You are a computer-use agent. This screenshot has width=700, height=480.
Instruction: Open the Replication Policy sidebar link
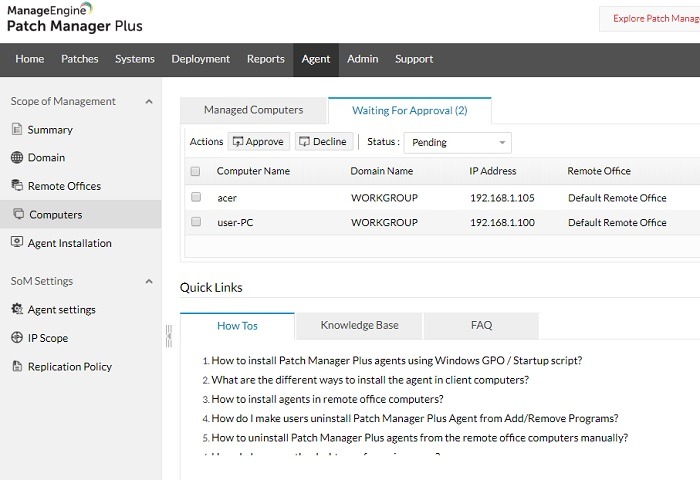(x=70, y=367)
